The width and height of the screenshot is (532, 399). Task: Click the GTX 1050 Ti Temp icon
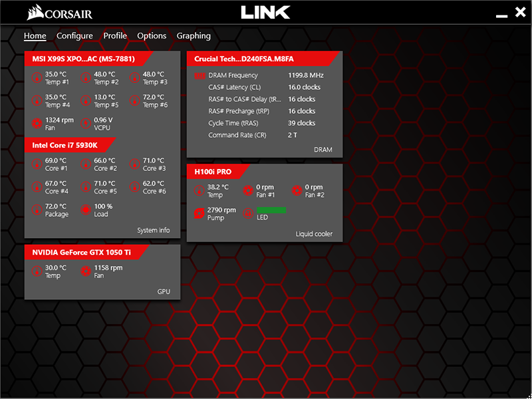37,271
